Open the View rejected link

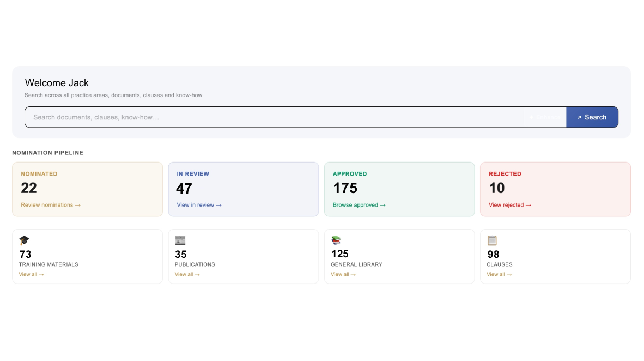509,204
